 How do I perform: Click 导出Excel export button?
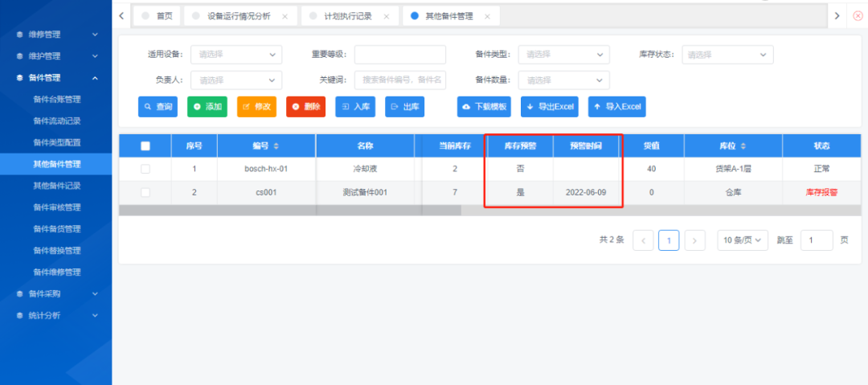550,106
